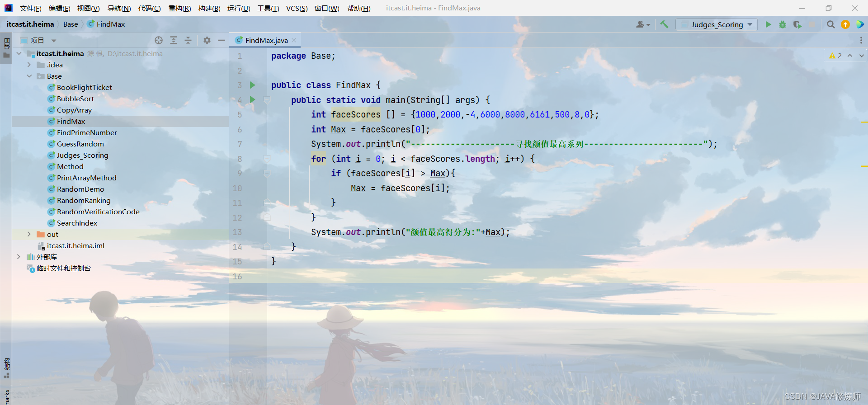Screen dimensions: 868x405
Task: Click line 16 in the editor
Action: 548,276
